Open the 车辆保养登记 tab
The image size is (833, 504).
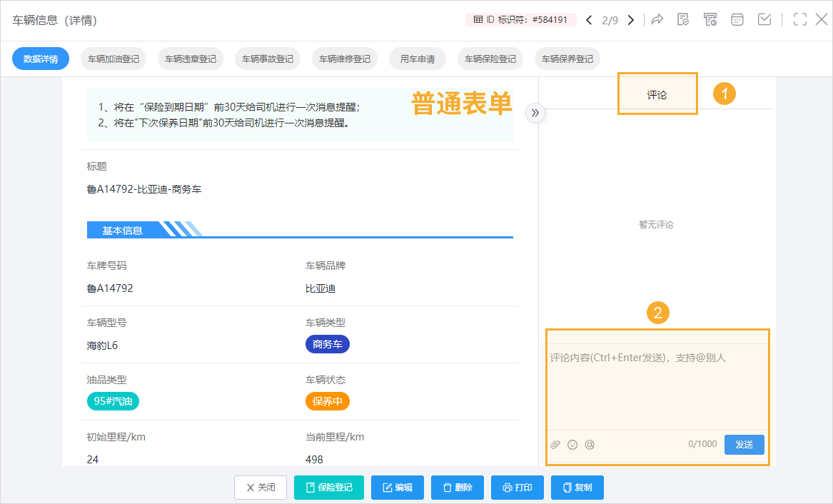point(566,59)
